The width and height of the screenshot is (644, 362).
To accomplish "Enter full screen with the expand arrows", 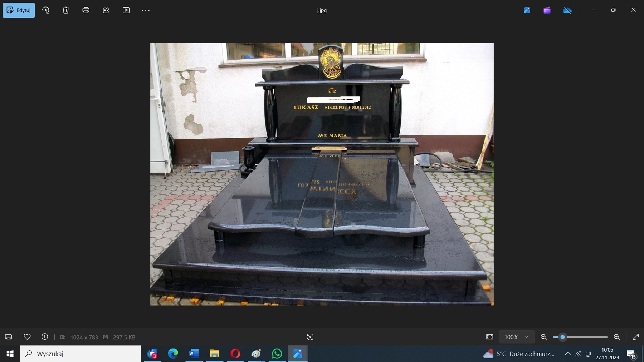I will point(635,337).
